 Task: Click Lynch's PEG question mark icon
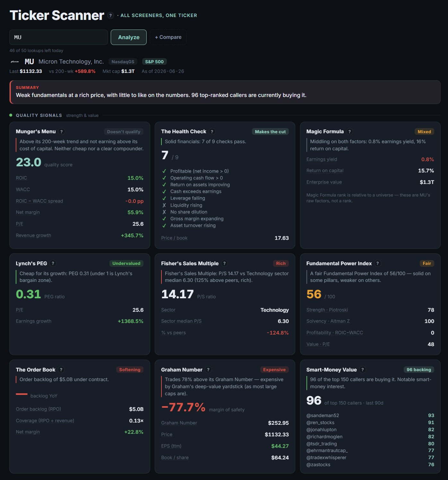(x=53, y=264)
